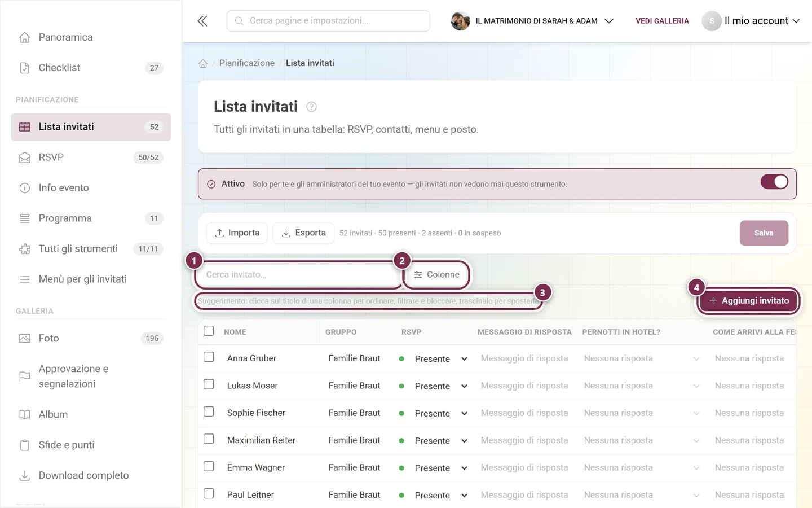Click the Checklist document icon

(x=25, y=68)
